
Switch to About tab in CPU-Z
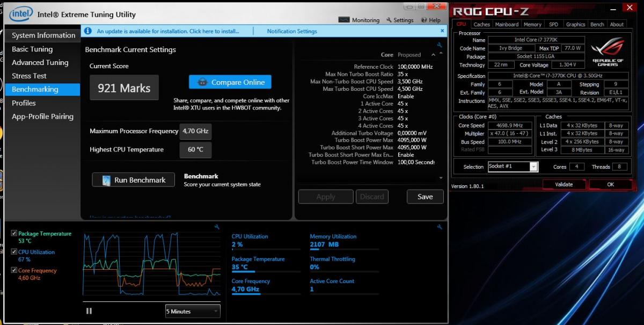tap(617, 24)
